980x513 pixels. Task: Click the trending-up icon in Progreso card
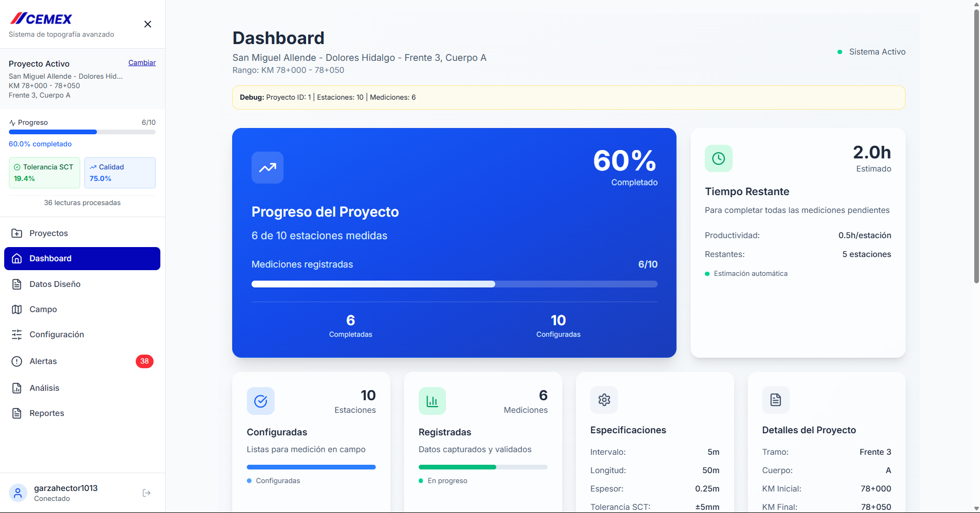pos(268,168)
